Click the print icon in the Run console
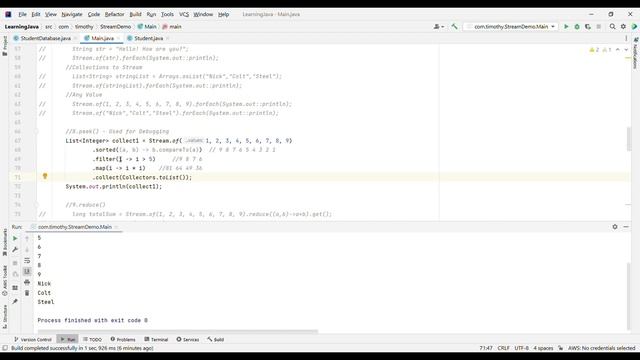640x360 pixels. 27,282
